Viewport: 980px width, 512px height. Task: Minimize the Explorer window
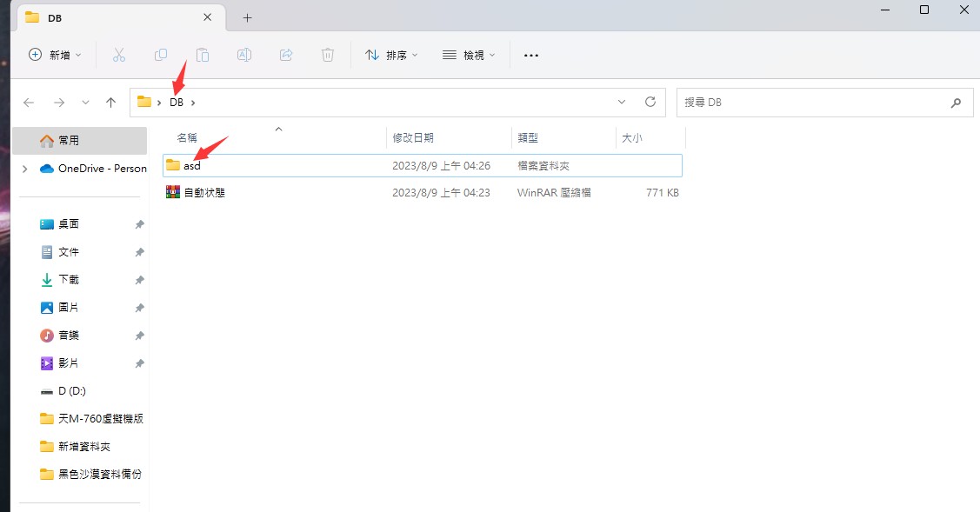click(x=885, y=10)
